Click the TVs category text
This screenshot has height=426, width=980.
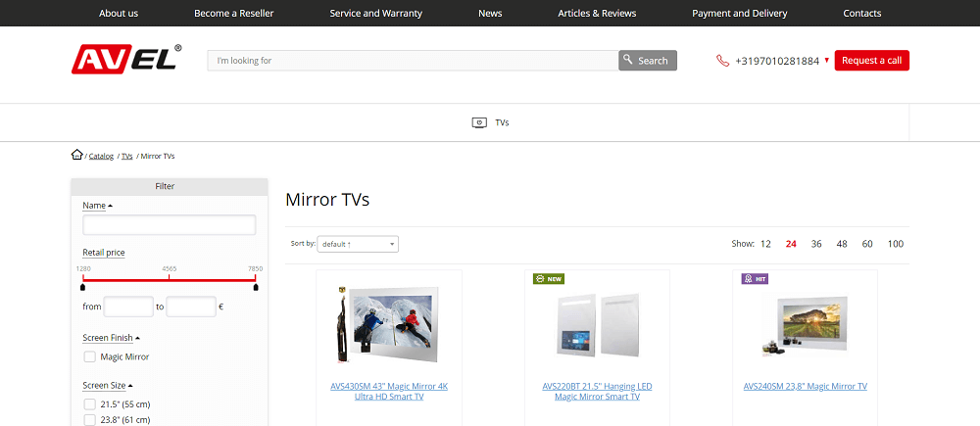502,122
